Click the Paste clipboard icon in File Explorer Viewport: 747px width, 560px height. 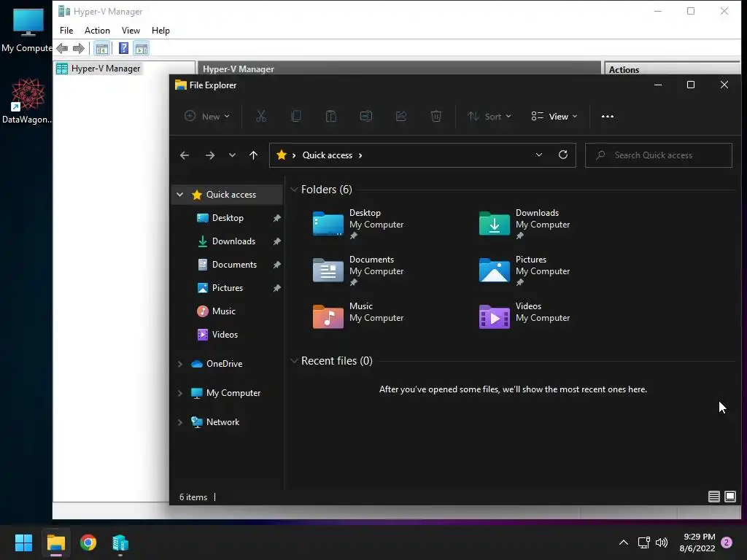tap(331, 116)
